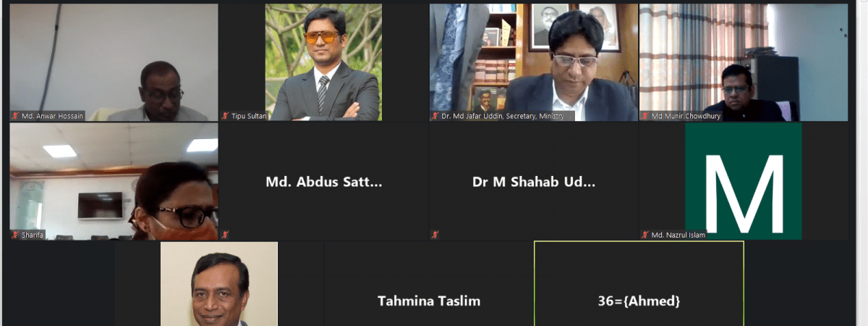This screenshot has width=868, height=326.
Task: Click the bottom-row participant's video thumbnail
Action: click(x=219, y=284)
